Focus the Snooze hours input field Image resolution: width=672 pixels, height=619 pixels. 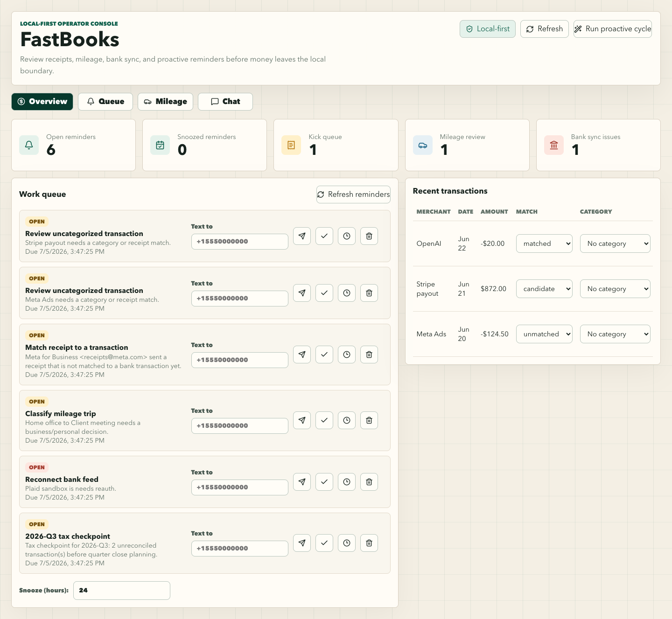[x=122, y=591]
